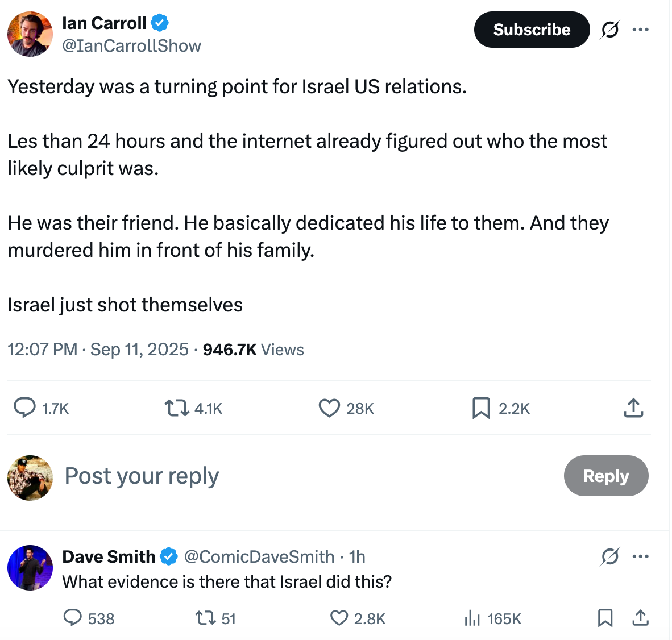Click the reply icon on Ian Carroll's post
This screenshot has height=640, width=672.
coord(24,408)
